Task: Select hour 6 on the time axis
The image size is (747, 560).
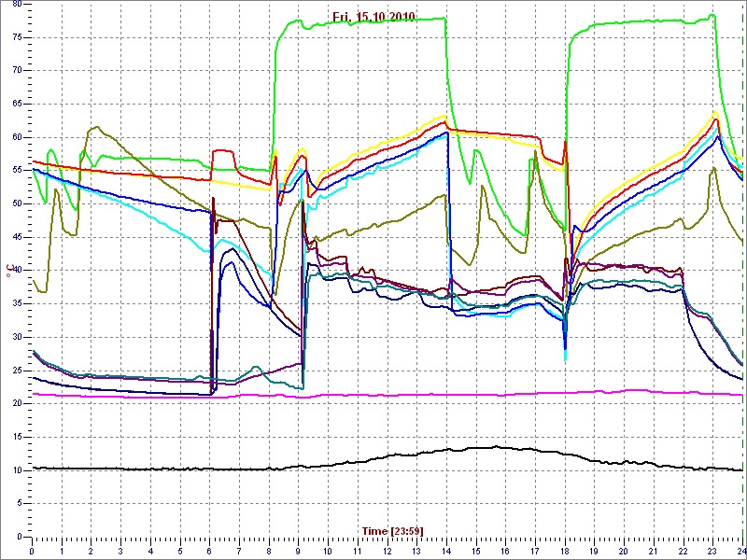Action: pos(210,551)
